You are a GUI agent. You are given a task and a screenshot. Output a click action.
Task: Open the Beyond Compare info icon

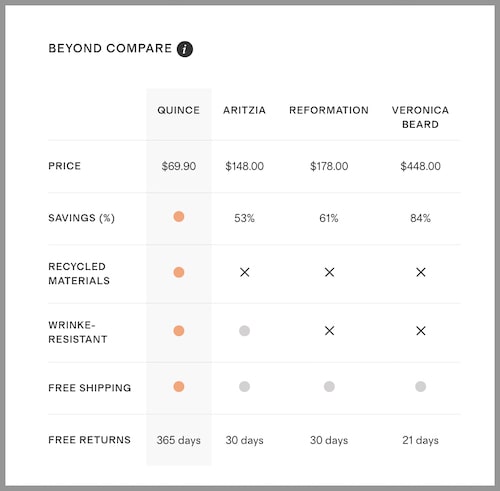(x=185, y=49)
